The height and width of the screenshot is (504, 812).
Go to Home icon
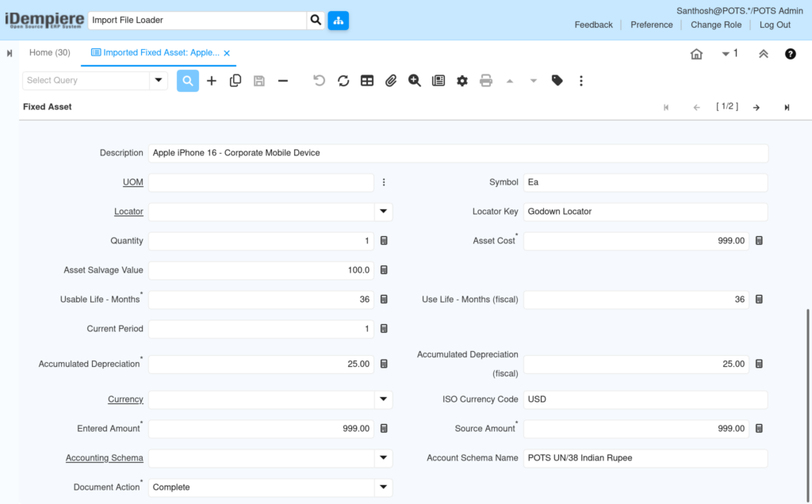(x=696, y=54)
